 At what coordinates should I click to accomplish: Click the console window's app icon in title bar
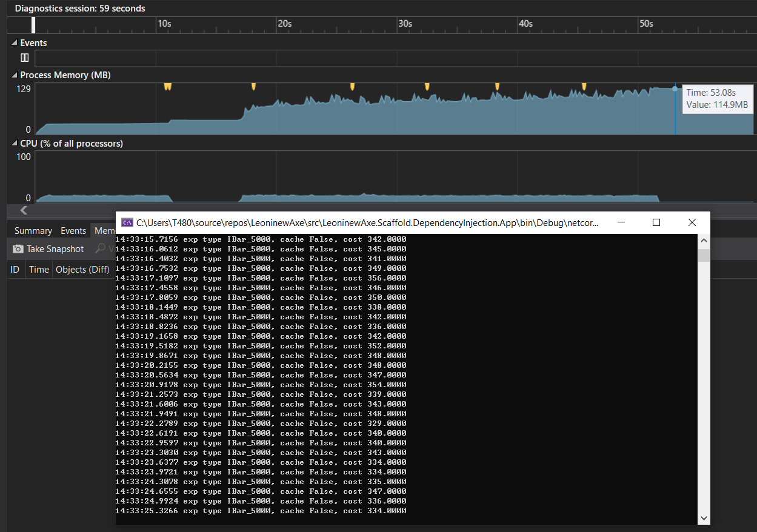coord(127,222)
